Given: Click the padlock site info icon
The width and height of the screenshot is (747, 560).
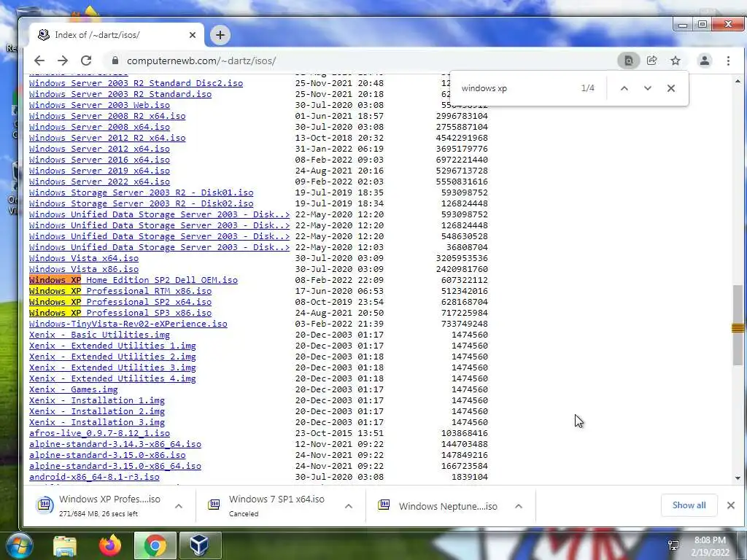Looking at the screenshot, I should (x=115, y=61).
